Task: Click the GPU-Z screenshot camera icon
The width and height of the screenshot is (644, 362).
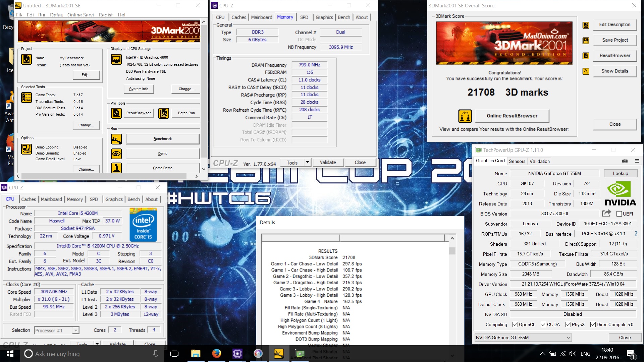Action: 625,161
